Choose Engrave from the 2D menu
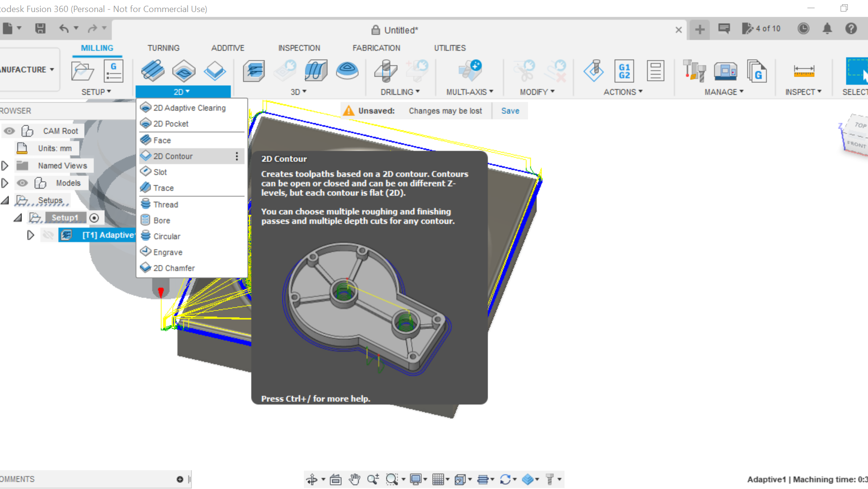This screenshot has height=489, width=868. [192, 252]
